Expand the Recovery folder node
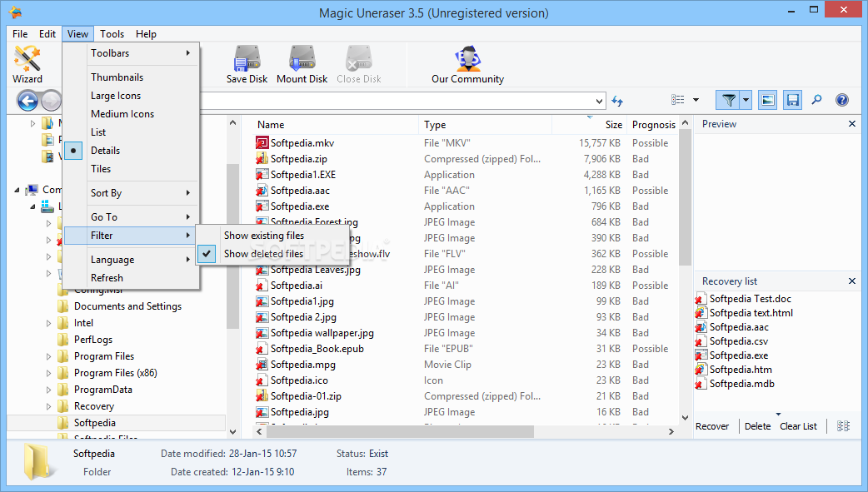868x492 pixels. (48, 406)
